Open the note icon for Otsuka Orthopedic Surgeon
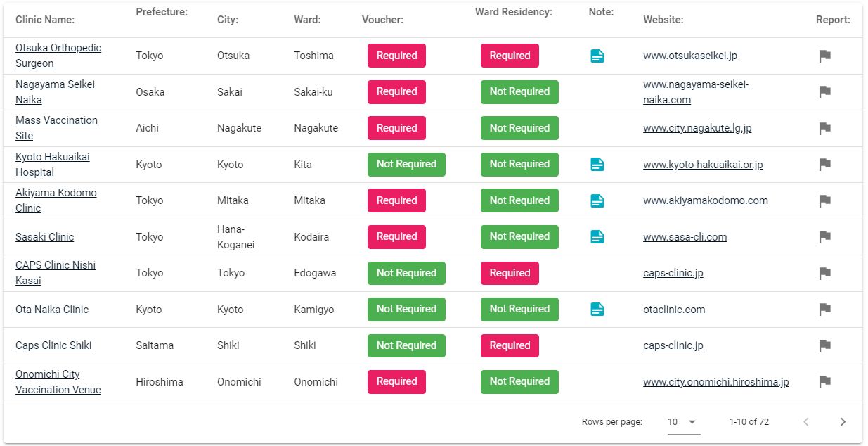This screenshot has height=446, width=868. (597, 56)
